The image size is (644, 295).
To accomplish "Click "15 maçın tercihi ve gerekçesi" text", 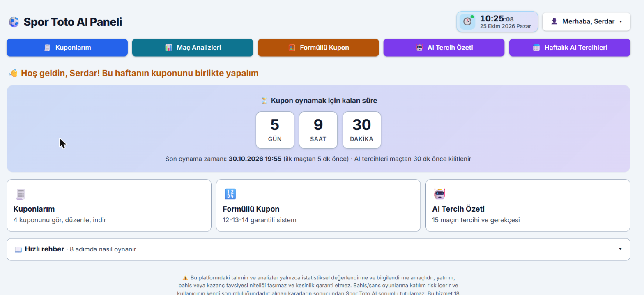I will point(476,220).
